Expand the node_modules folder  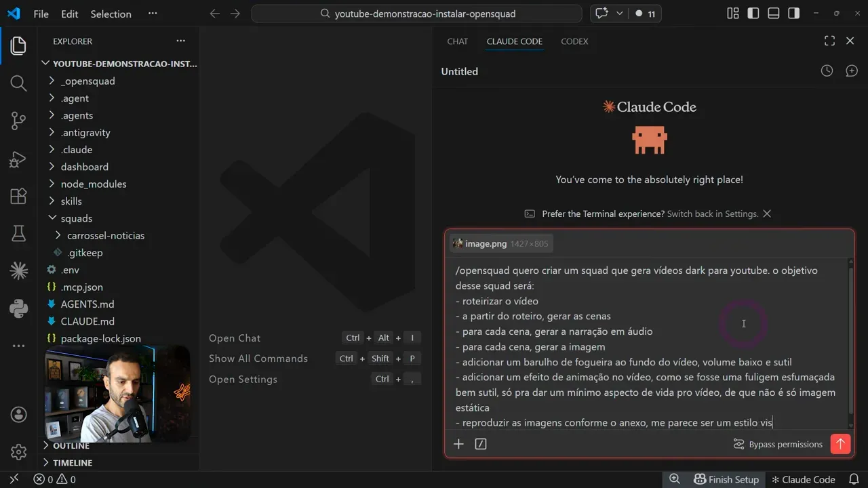pos(96,184)
